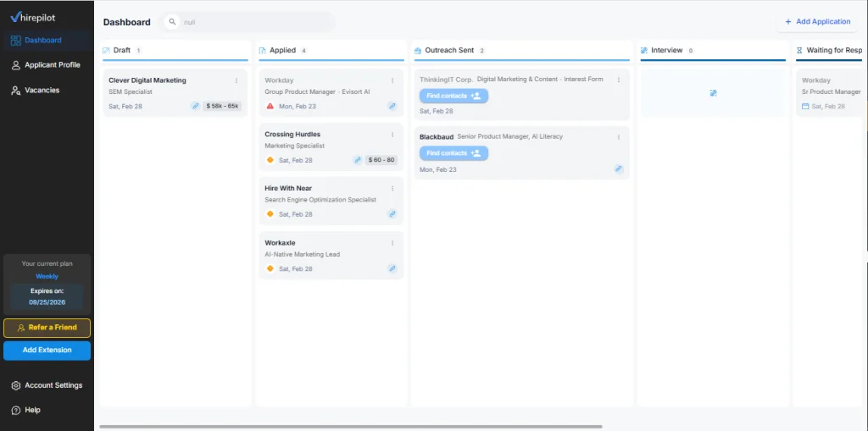Click the 09/25/2026 expiry date
This screenshot has height=431, width=868.
pos(47,302)
